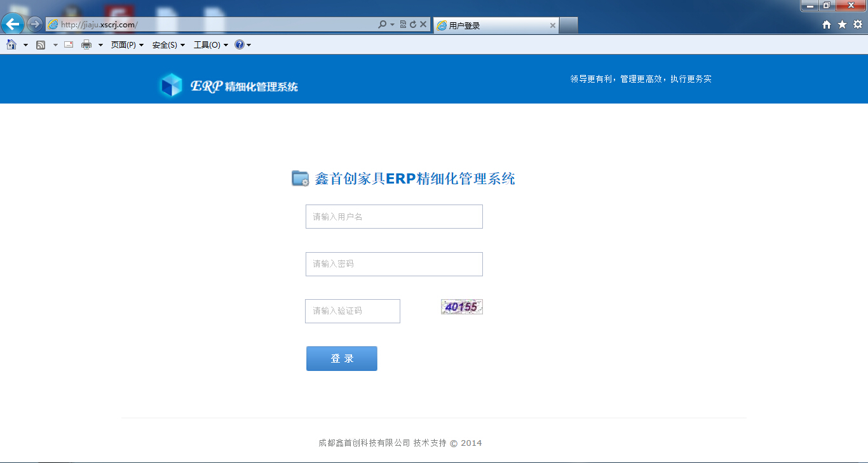
Task: Focus the username field 请输入用户名
Action: pyautogui.click(x=394, y=217)
